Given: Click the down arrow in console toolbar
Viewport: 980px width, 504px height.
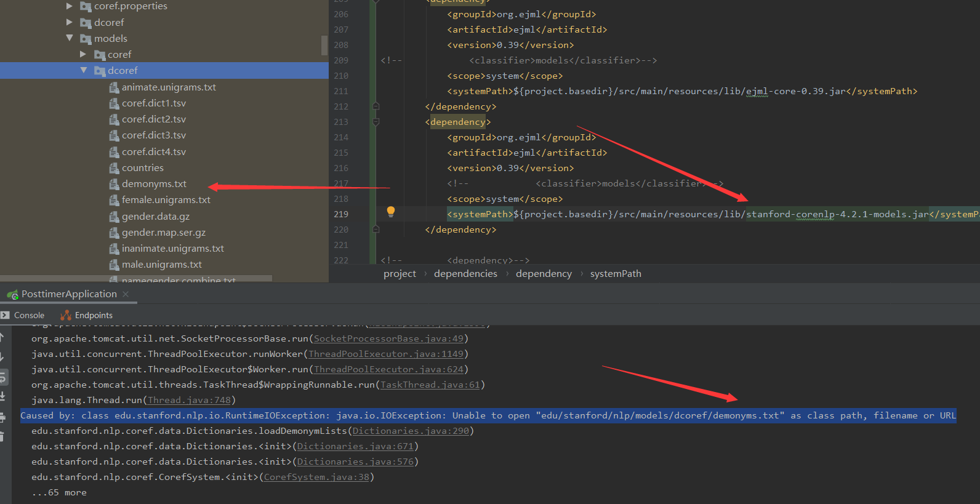Looking at the screenshot, I should (2, 357).
